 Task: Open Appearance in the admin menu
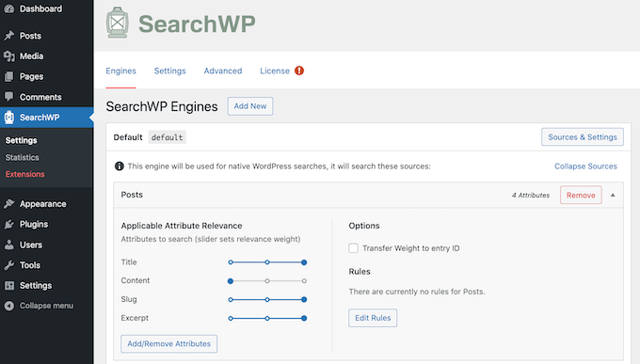tap(43, 203)
